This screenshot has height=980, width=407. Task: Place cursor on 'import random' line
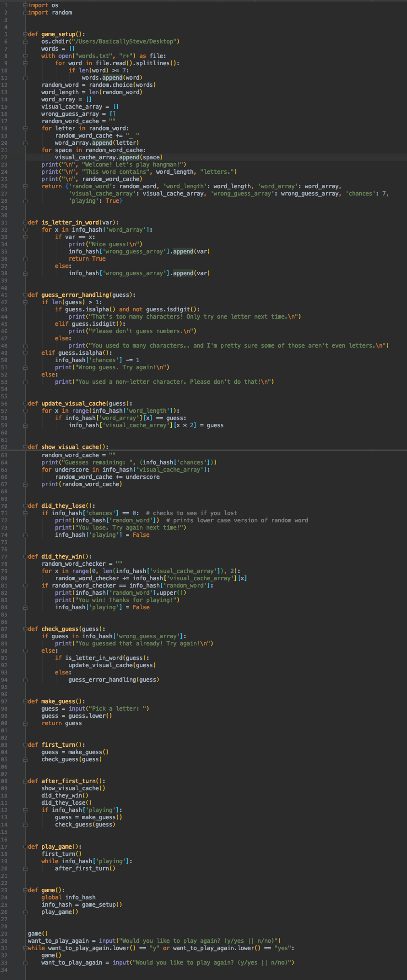tap(50, 13)
